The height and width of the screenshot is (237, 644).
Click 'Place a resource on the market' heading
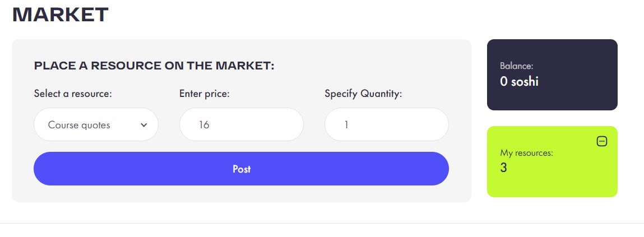[x=154, y=66]
